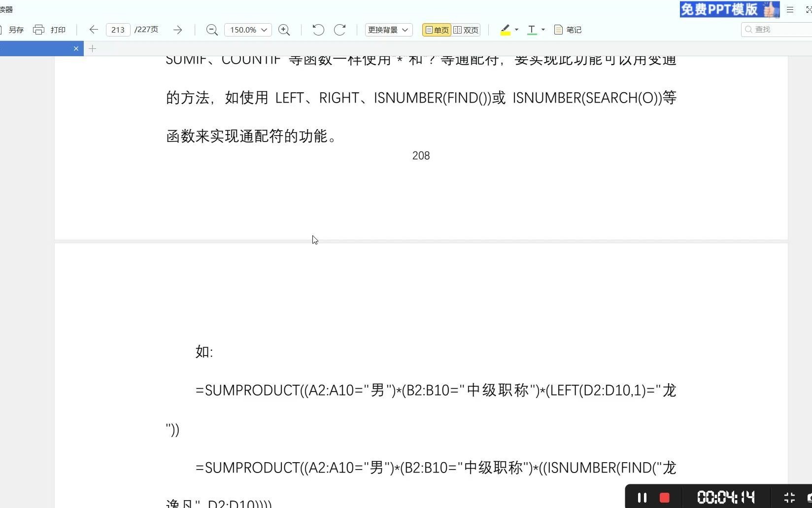Go to the previous page arrow
This screenshot has width=812, height=508.
pos(93,30)
